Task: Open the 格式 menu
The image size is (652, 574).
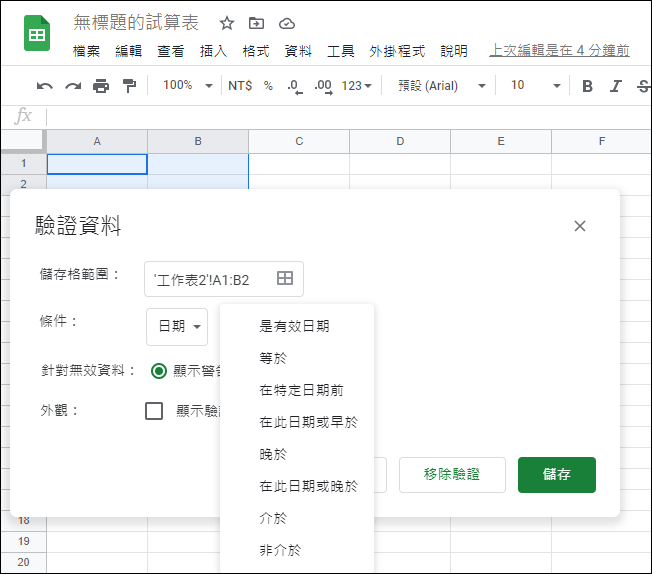Action: point(256,51)
